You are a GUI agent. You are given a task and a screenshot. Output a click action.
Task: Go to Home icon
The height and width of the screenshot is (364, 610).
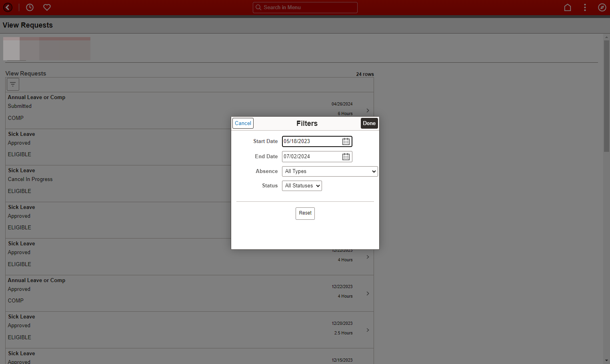(x=567, y=7)
